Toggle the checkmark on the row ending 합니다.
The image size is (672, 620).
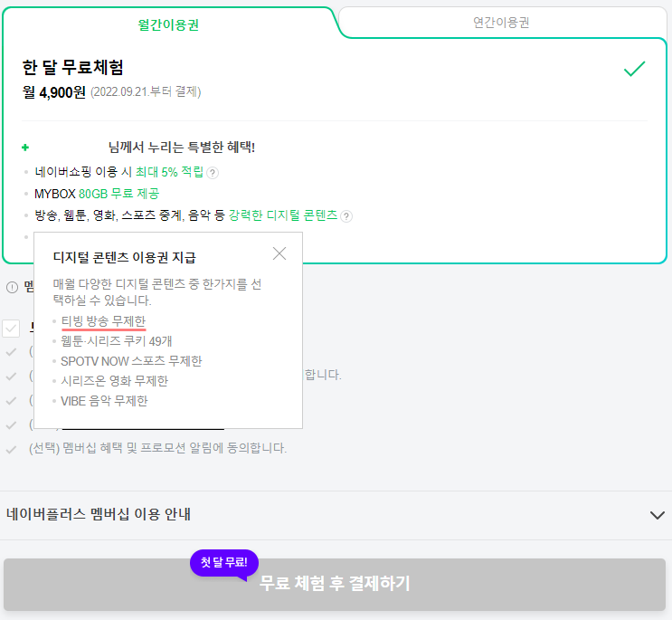click(x=11, y=377)
